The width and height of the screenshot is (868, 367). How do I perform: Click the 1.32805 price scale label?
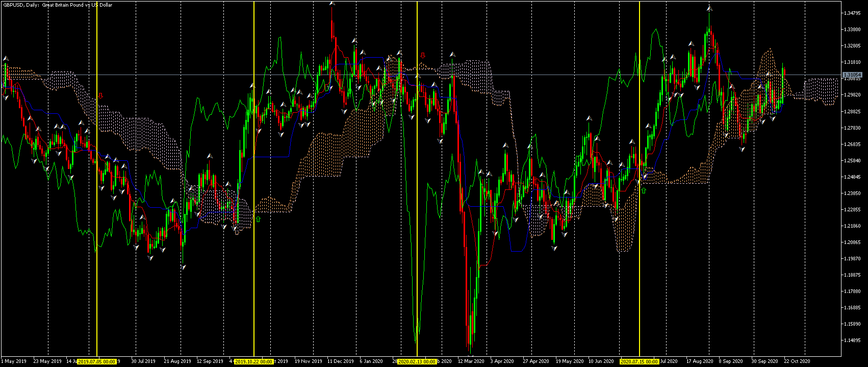(x=852, y=46)
